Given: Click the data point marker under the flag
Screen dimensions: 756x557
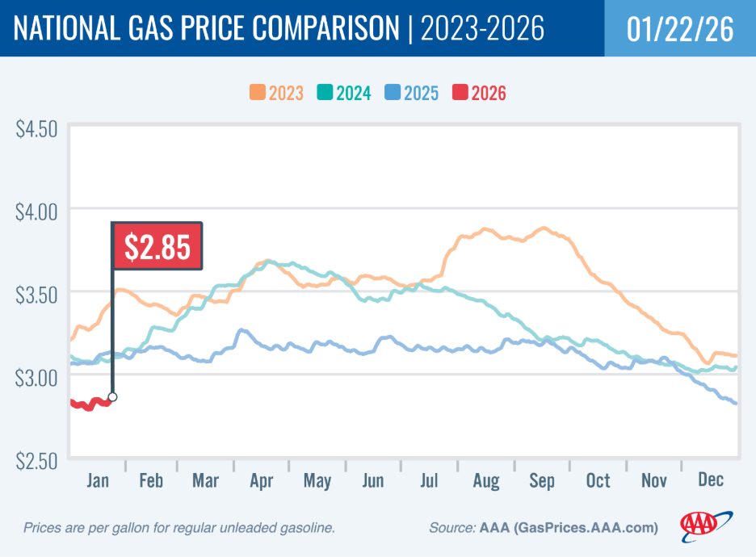Looking at the screenshot, I should coord(112,397).
